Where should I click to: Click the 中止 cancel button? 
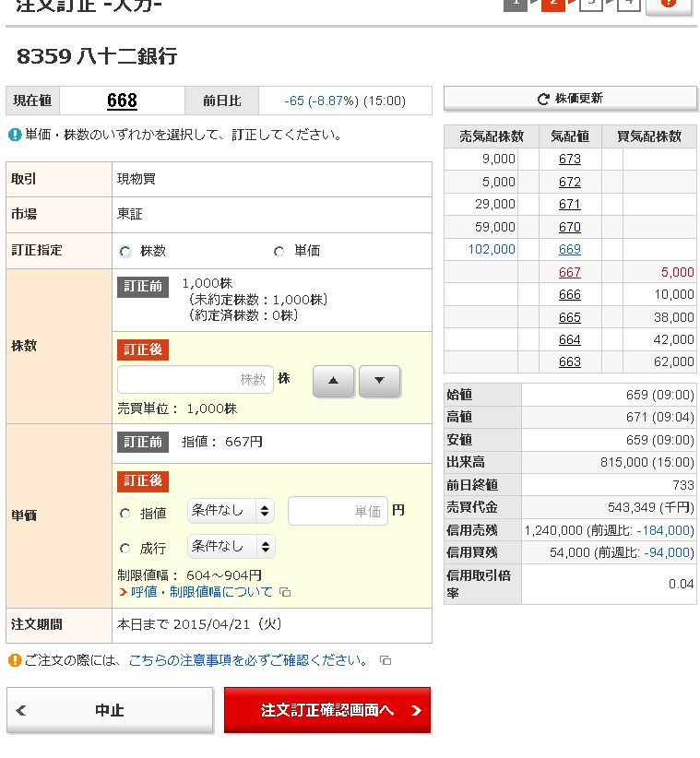110,710
